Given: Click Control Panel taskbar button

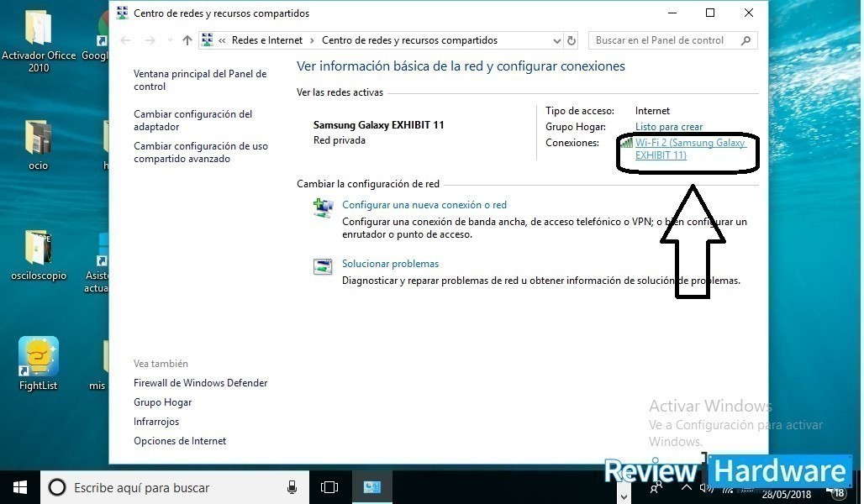Looking at the screenshot, I should pos(372,487).
